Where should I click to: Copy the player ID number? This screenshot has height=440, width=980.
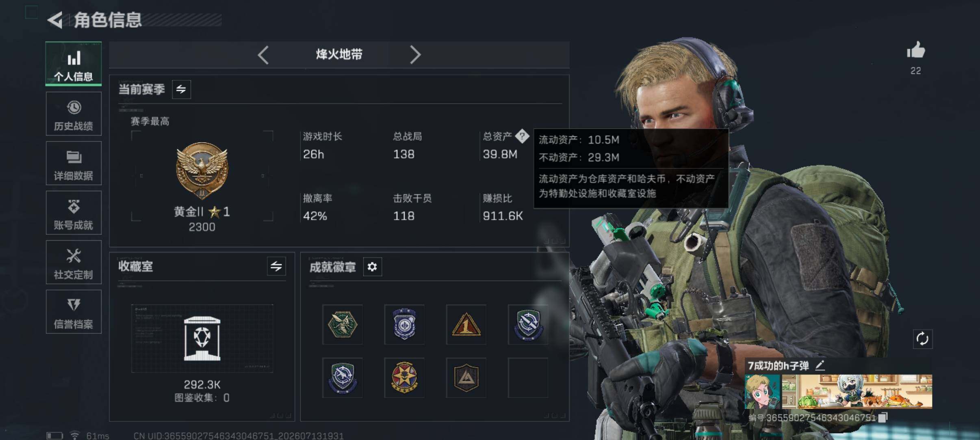click(883, 418)
